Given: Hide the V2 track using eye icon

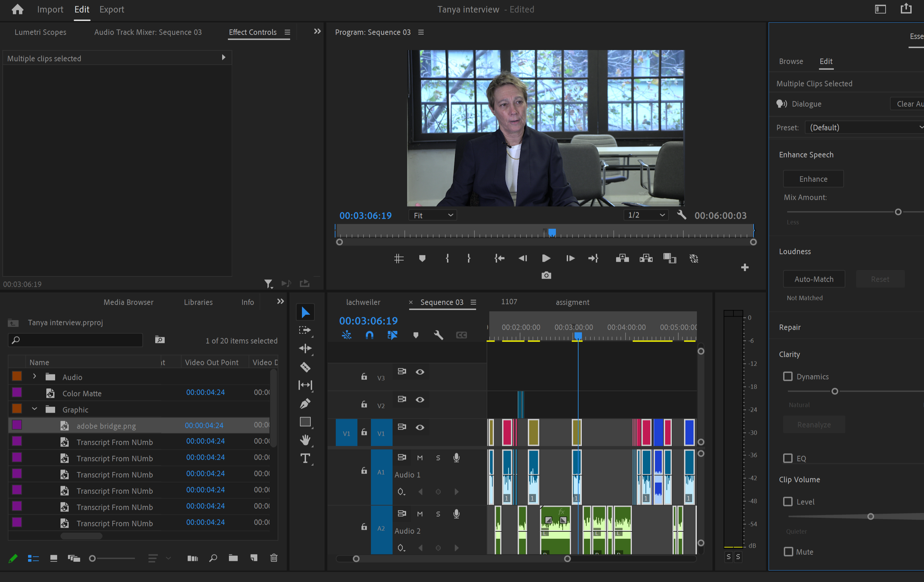Looking at the screenshot, I should pyautogui.click(x=420, y=400).
